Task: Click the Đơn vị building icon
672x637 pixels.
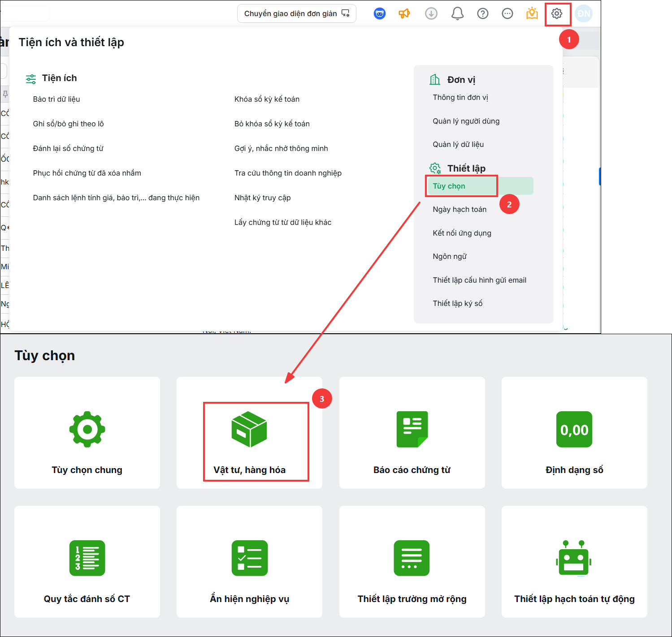Action: 435,80
